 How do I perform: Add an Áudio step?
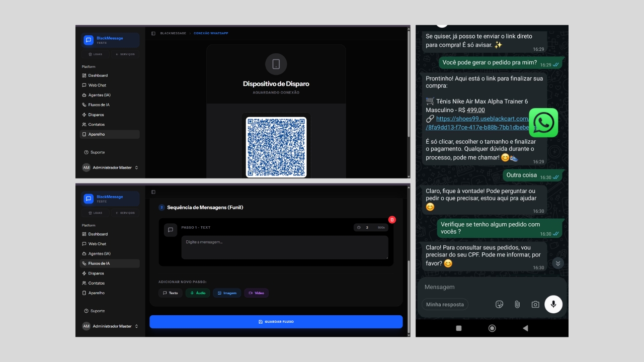(x=198, y=293)
